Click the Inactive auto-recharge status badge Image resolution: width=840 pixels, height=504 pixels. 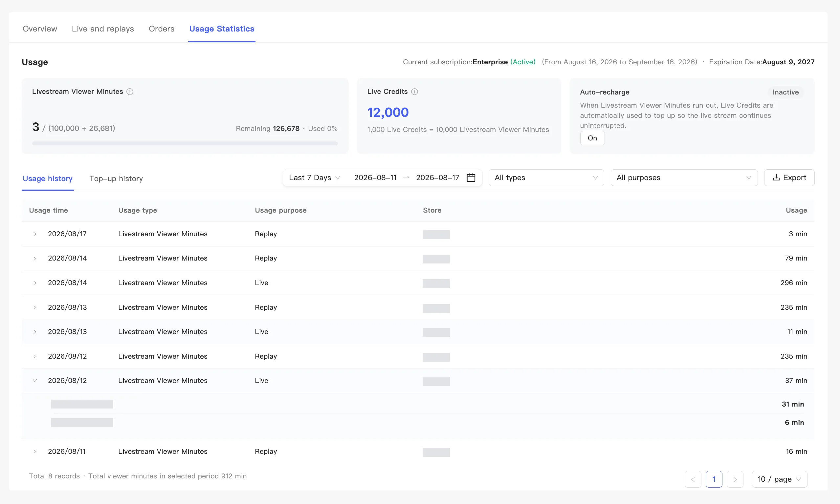pyautogui.click(x=785, y=92)
